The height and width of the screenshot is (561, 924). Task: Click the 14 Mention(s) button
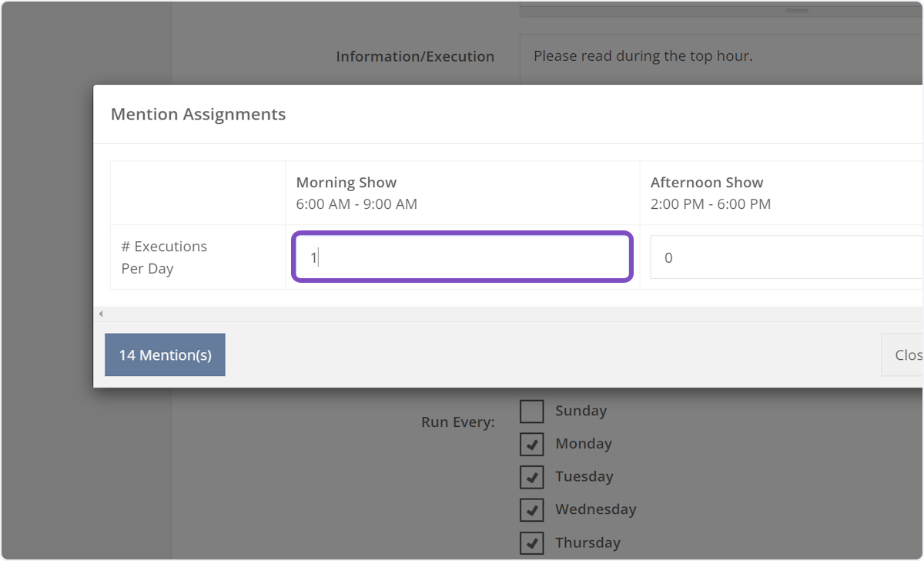(165, 354)
